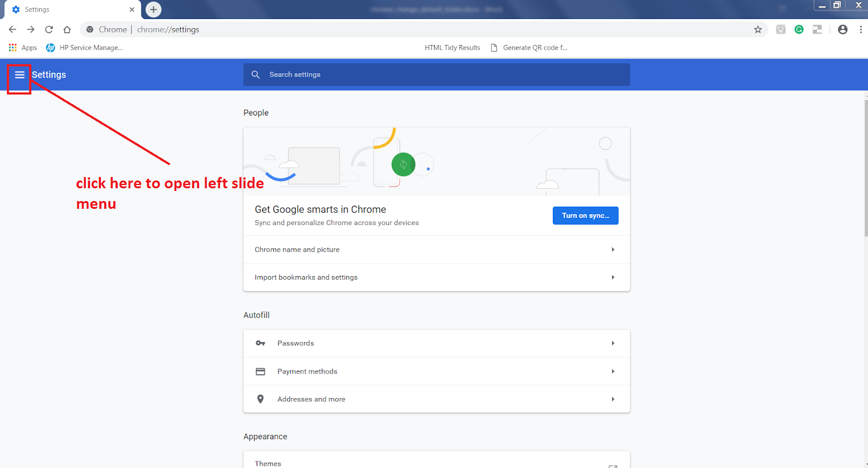Image resolution: width=868 pixels, height=468 pixels.
Task: Open Generate QR code bookmark
Action: [529, 48]
